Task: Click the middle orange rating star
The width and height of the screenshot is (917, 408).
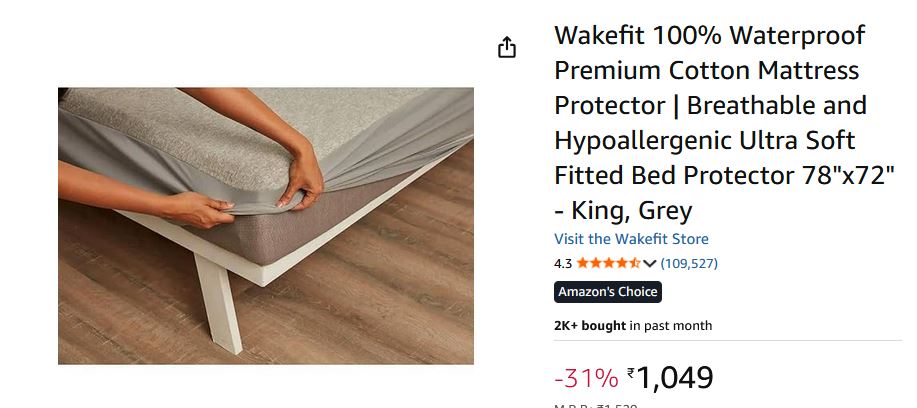Action: 609,263
